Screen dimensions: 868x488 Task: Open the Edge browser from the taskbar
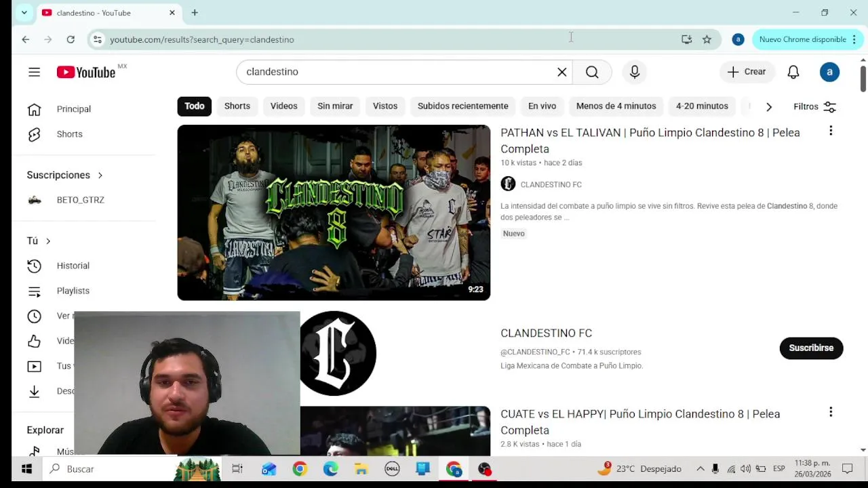pyautogui.click(x=330, y=469)
